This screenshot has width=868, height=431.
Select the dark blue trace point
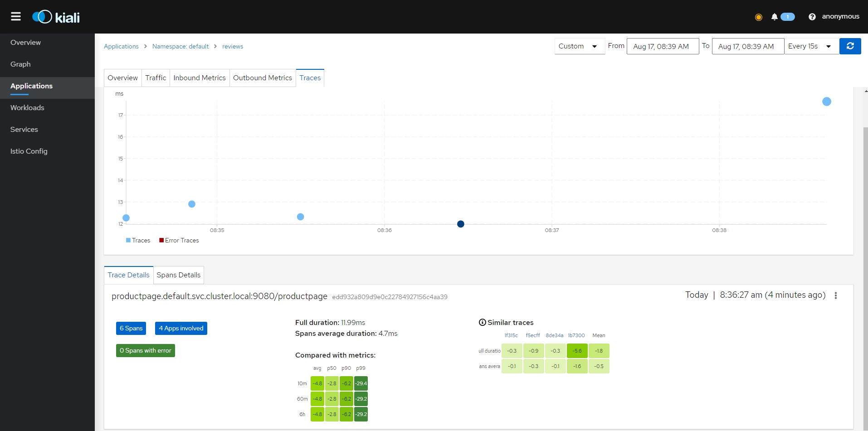[x=461, y=224]
